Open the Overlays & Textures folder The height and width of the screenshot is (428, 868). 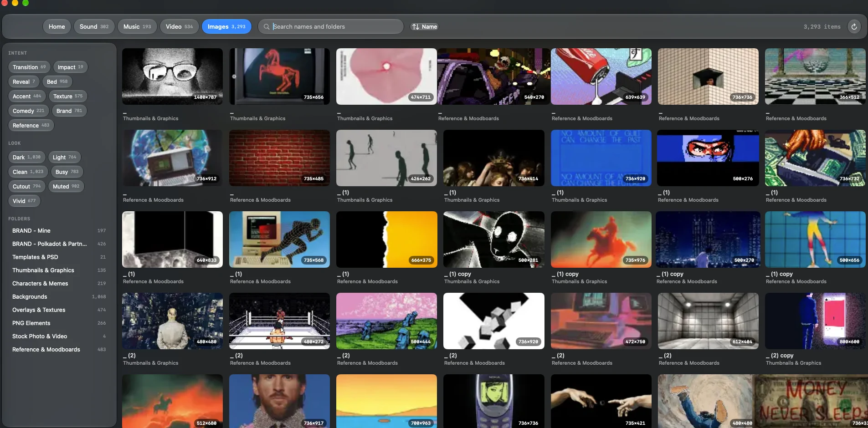click(x=59, y=310)
